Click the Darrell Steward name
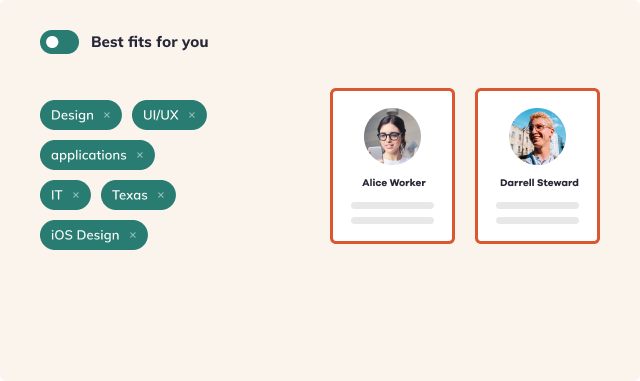The height and width of the screenshot is (381, 640). pos(539,183)
